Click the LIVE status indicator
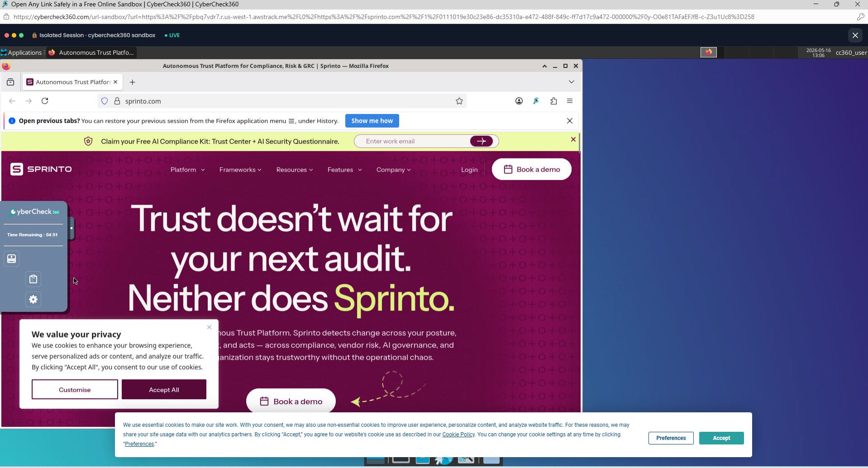The image size is (868, 468). click(172, 35)
